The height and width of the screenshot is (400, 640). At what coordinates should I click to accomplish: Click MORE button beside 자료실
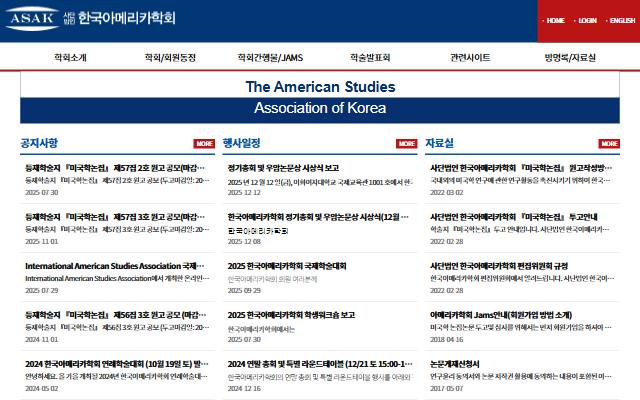tap(609, 144)
